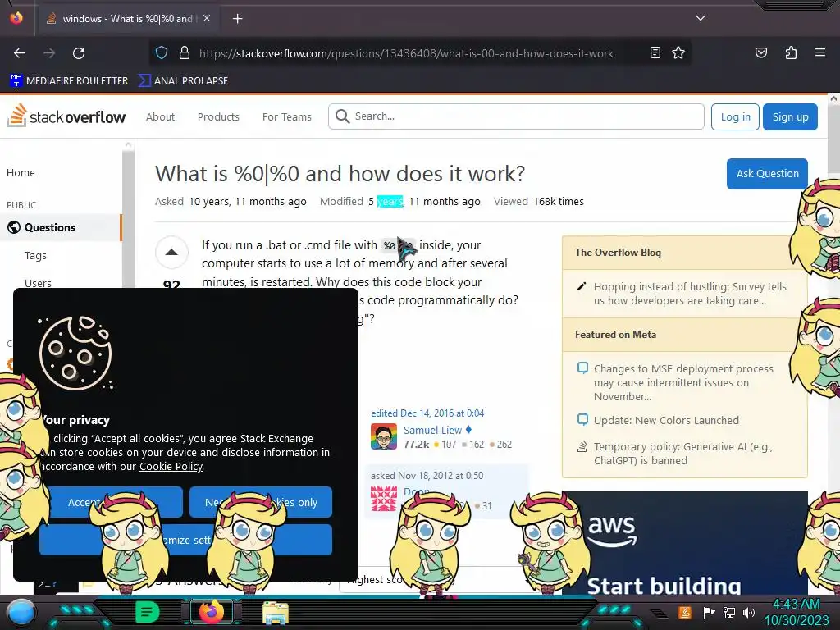Click the Stack Overflow search field

pyautogui.click(x=516, y=116)
